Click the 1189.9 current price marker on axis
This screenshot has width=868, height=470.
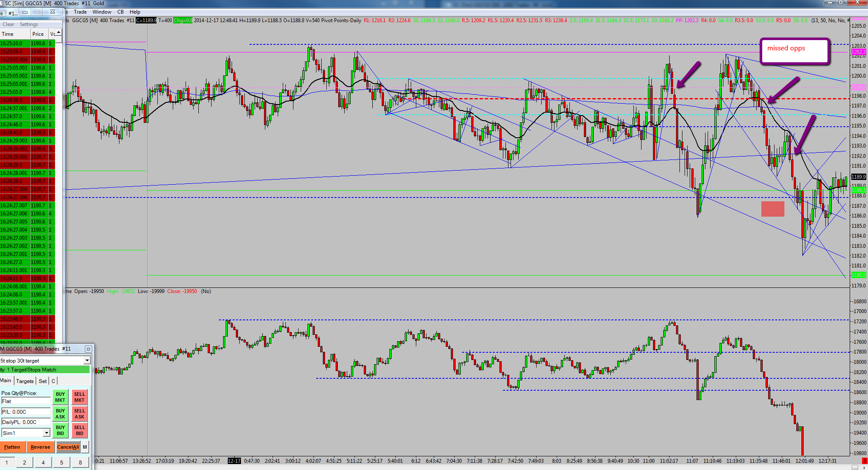coord(859,177)
